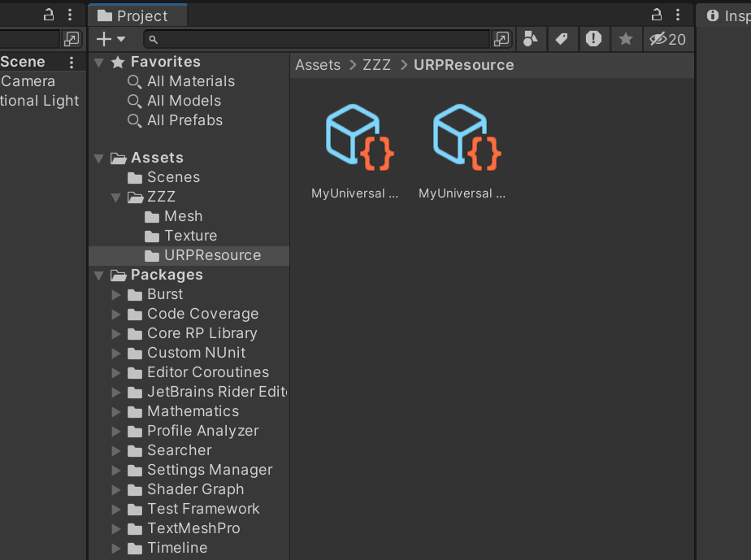Open the plus Create asset dropdown
Screen dimensions: 751x560
111,39
